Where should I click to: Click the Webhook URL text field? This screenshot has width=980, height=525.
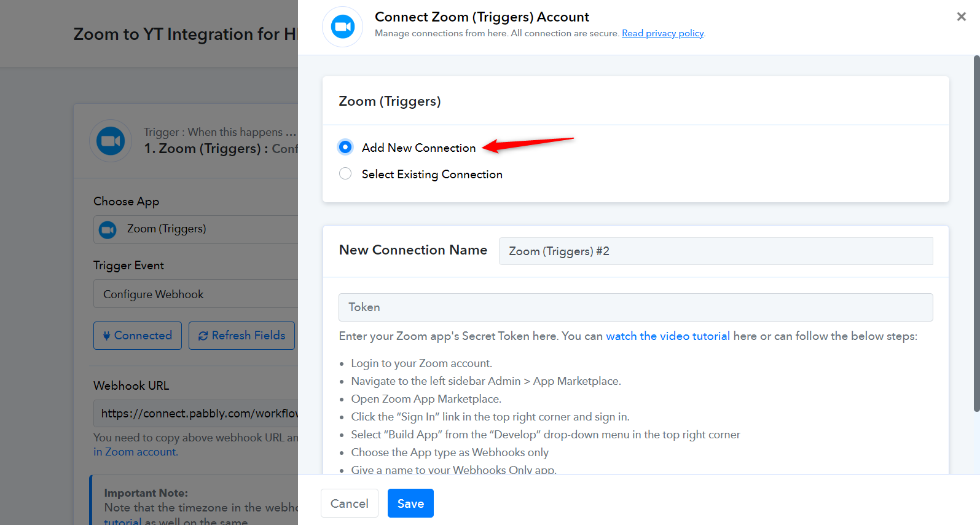196,414
